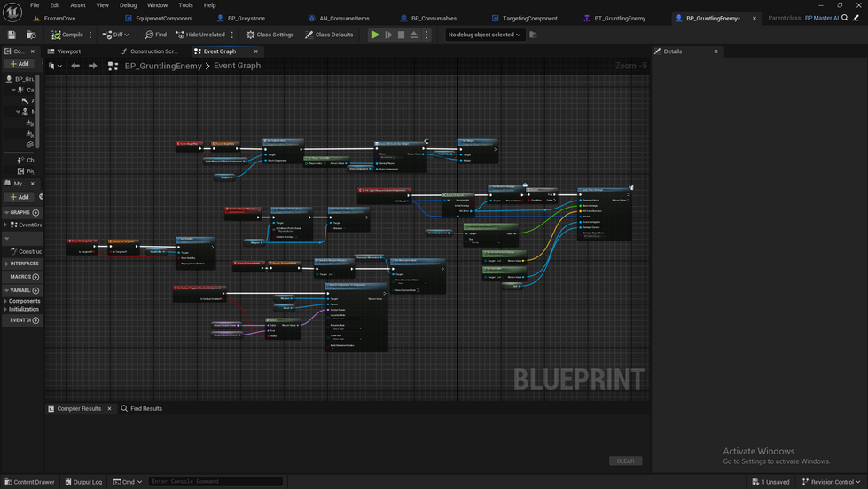Navigate forward in graph history
The image size is (868, 489).
point(92,66)
